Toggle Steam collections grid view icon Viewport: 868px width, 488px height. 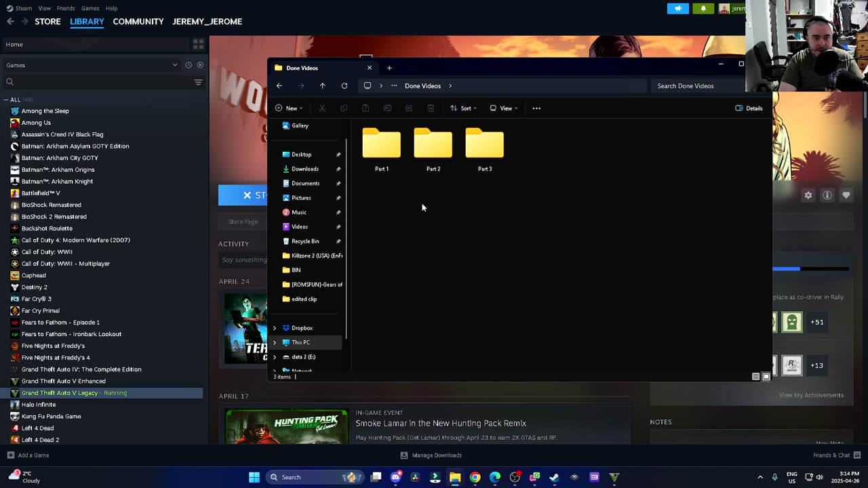[x=199, y=45]
